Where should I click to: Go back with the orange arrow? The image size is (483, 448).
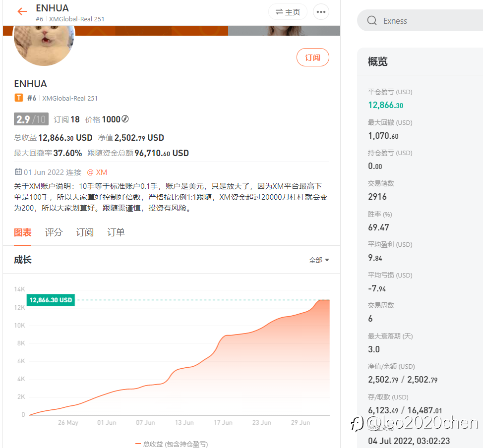(22, 12)
